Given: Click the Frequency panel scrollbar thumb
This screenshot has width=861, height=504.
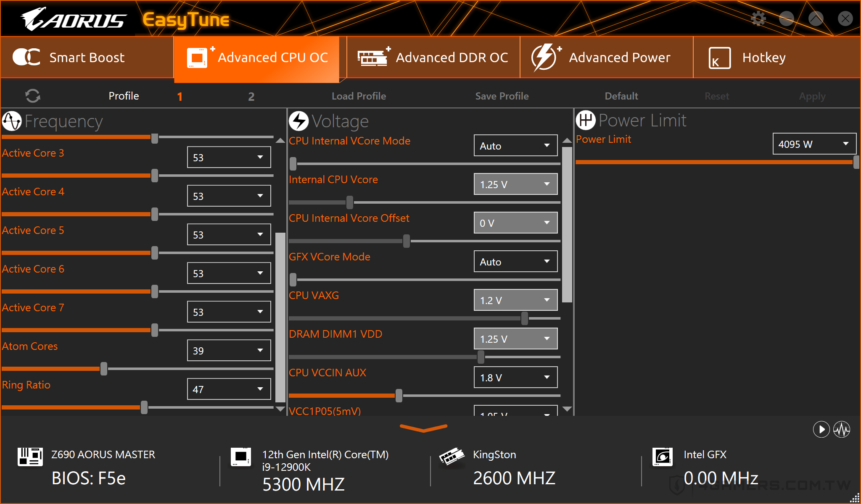Looking at the screenshot, I should pos(280,317).
